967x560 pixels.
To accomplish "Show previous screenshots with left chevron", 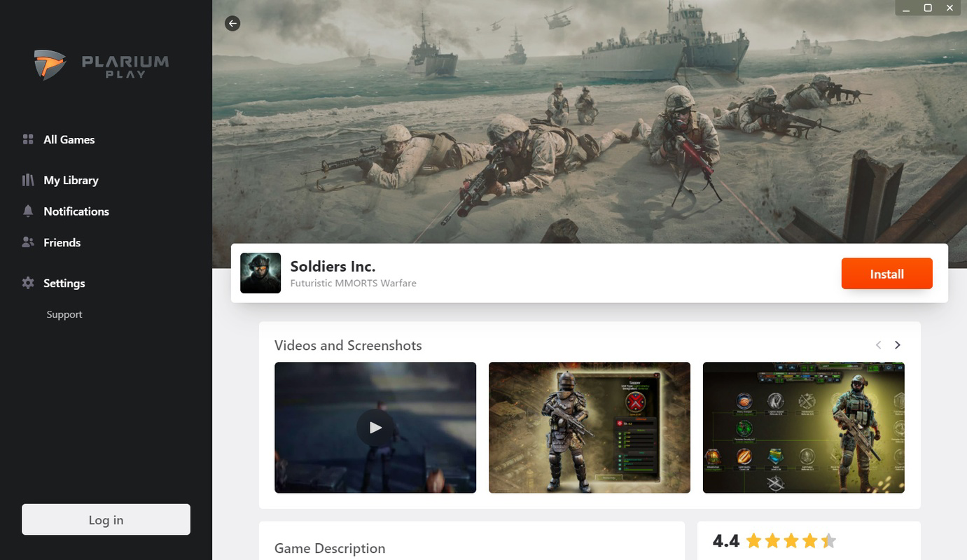I will click(878, 345).
